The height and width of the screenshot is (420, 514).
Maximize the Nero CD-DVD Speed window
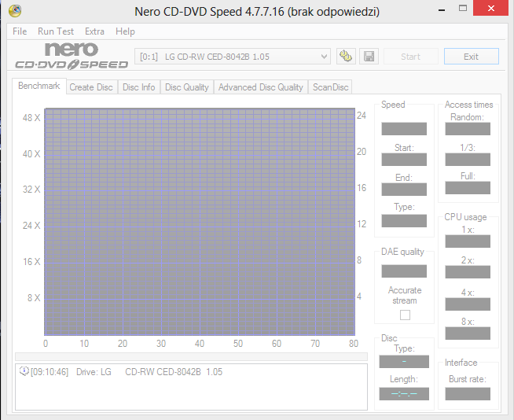pos(463,9)
